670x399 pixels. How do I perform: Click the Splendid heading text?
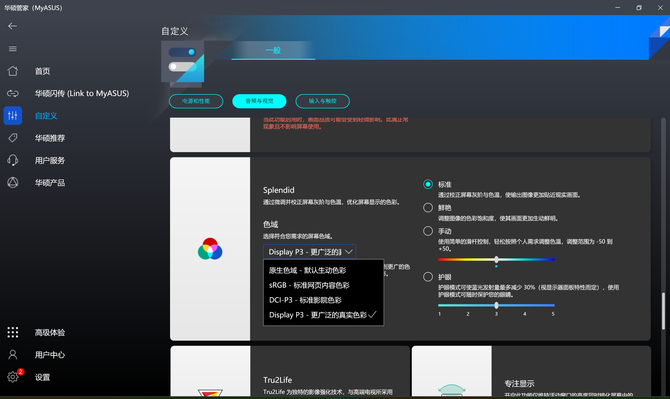(279, 190)
